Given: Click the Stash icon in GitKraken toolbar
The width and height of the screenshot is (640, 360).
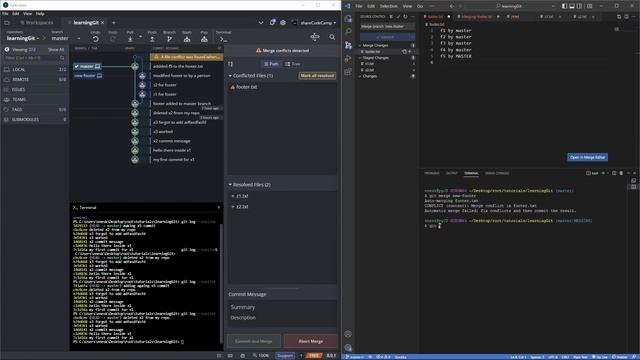Looking at the screenshot, I should [x=187, y=39].
